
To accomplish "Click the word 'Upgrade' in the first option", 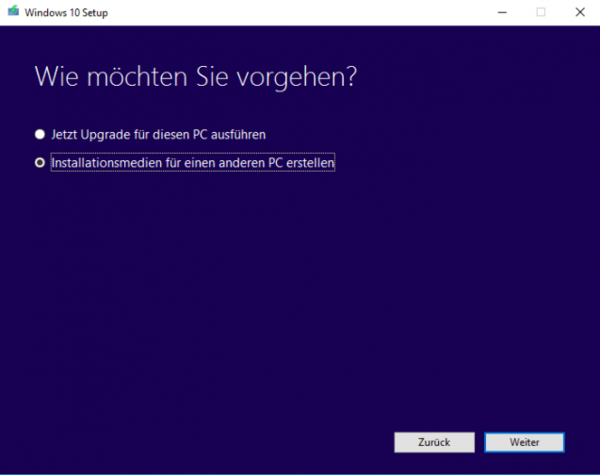I will coord(105,135).
